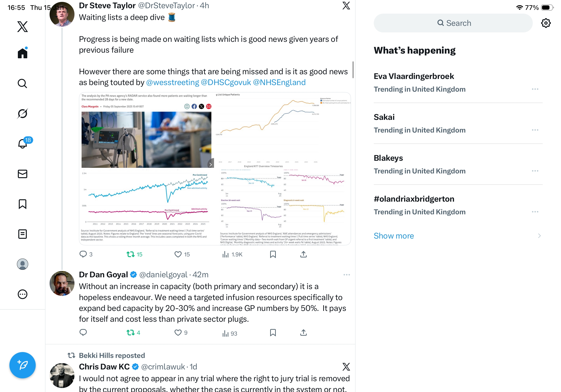Open Lists icon in sidebar

[x=23, y=234]
